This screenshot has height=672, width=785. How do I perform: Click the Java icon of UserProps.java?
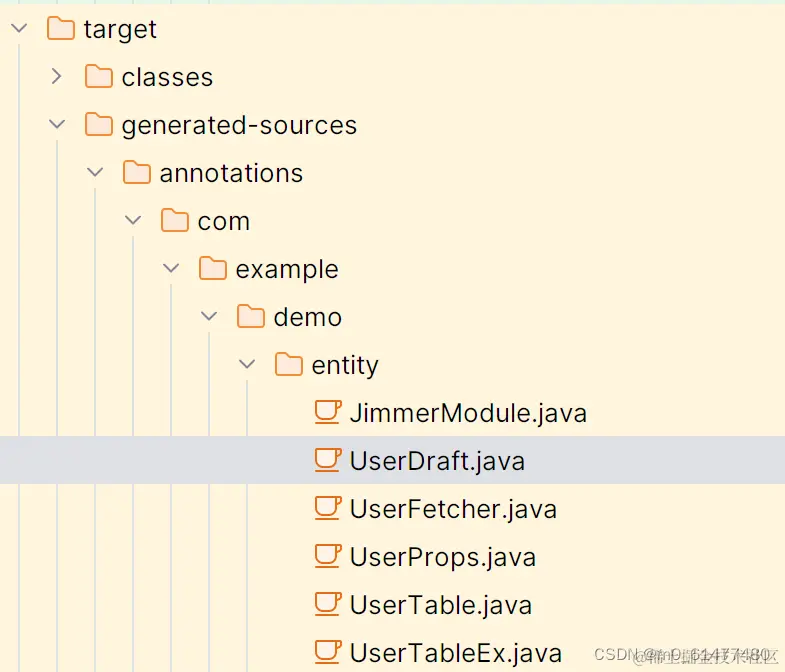pos(328,556)
